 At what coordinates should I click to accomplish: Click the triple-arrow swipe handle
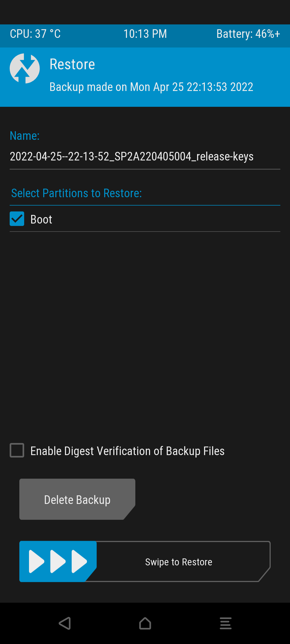(58, 561)
